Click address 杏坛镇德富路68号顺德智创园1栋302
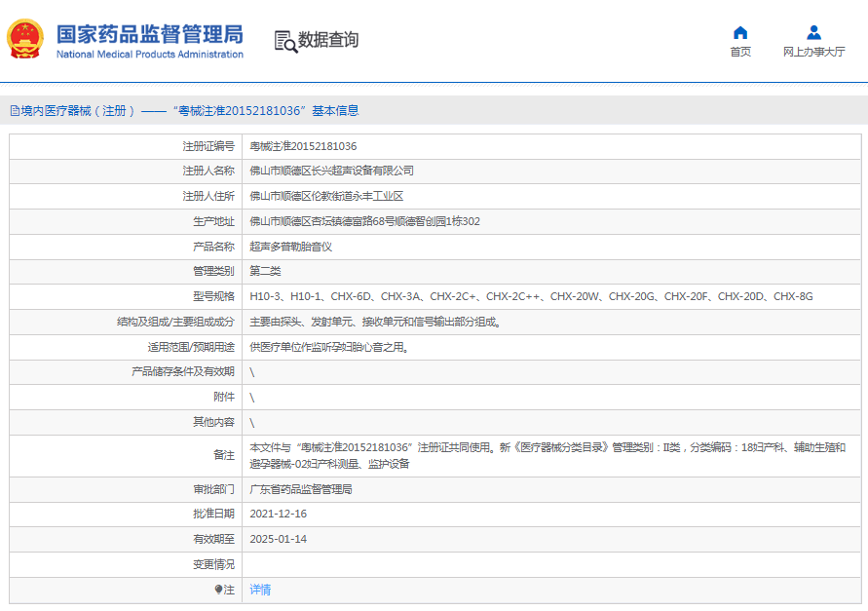The height and width of the screenshot is (611, 868). click(396, 221)
